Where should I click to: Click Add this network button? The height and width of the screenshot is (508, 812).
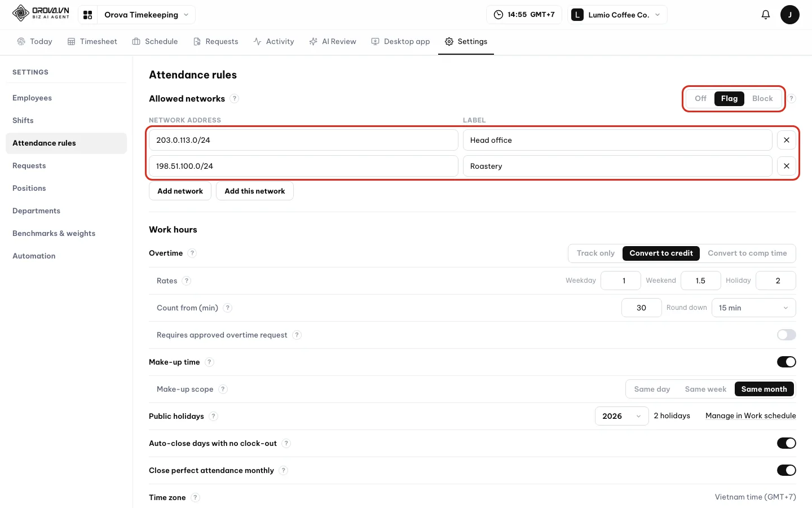coord(255,191)
